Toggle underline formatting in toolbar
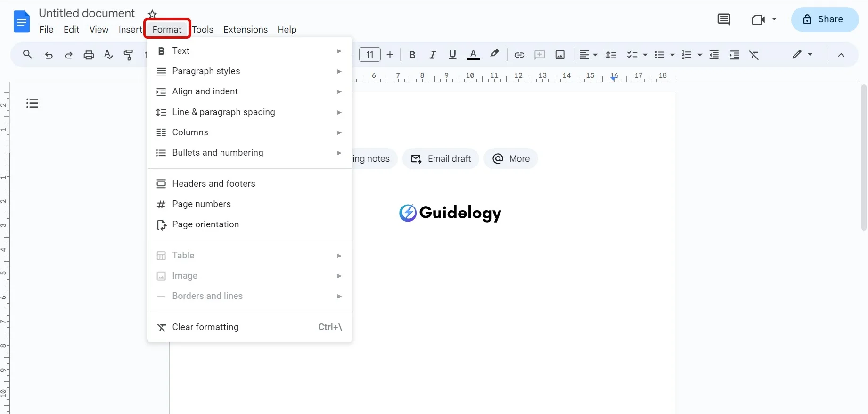Viewport: 868px width, 414px height. click(x=452, y=55)
